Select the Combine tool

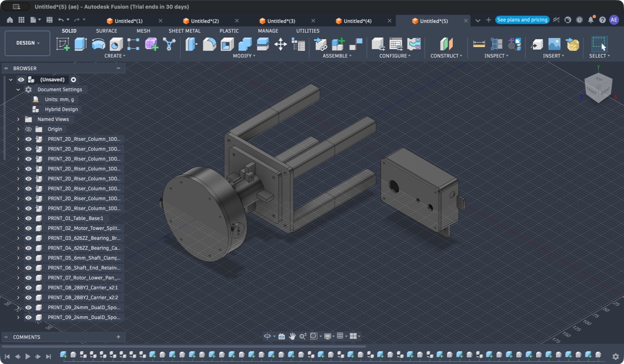(245, 44)
